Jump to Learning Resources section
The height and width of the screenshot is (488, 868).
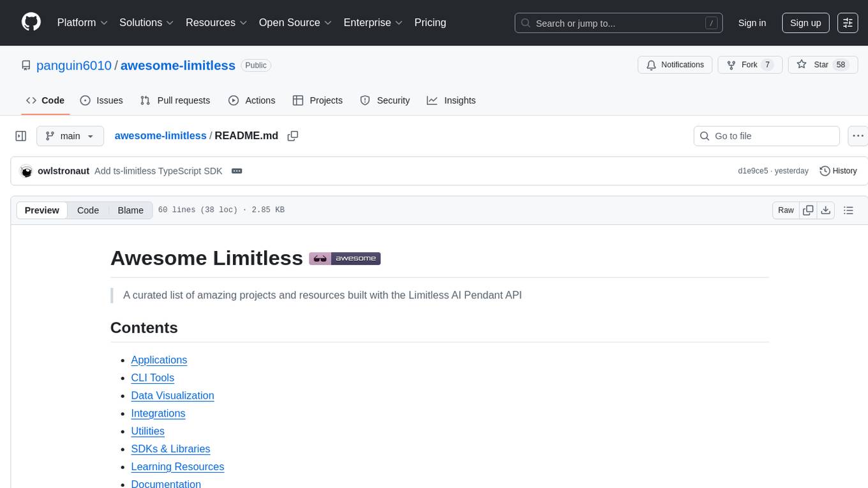click(177, 467)
